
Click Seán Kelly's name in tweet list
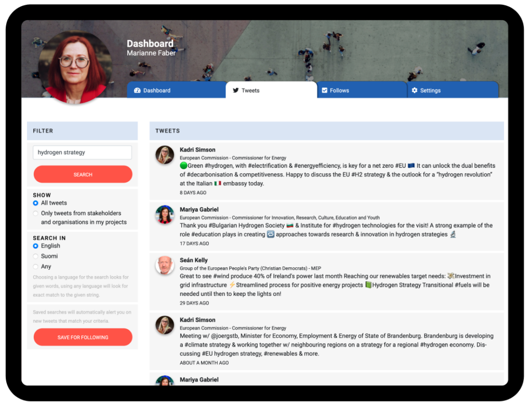point(194,260)
